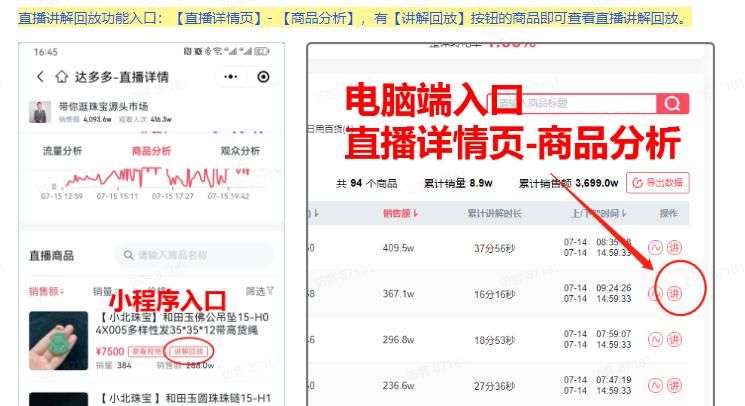Image resolution: width=745 pixels, height=406 pixels.
Task: Click the 累计销量 8.9w summary
Action: pos(458,183)
